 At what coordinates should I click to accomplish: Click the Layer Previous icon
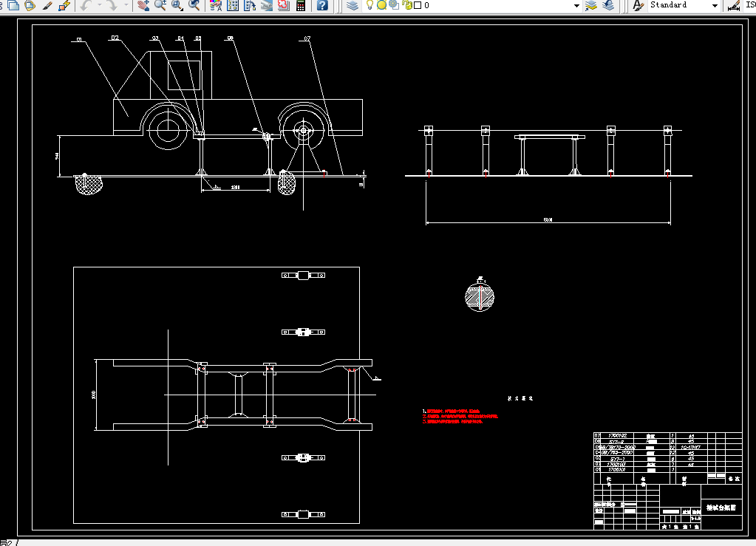pyautogui.click(x=608, y=5)
